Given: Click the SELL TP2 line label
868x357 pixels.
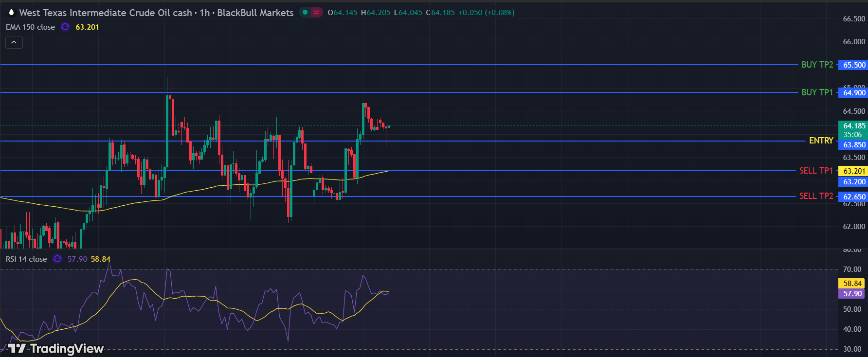Looking at the screenshot, I should (816, 196).
